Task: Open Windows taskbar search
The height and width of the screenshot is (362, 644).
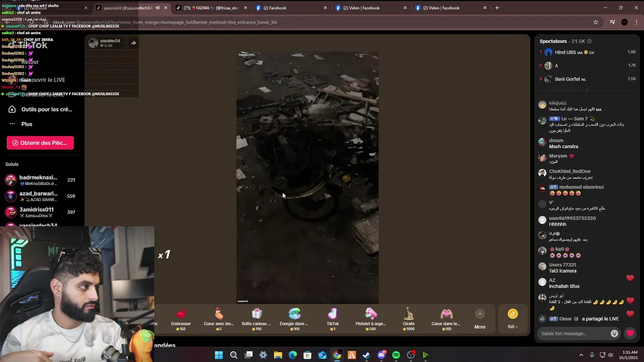Action: 233,355
